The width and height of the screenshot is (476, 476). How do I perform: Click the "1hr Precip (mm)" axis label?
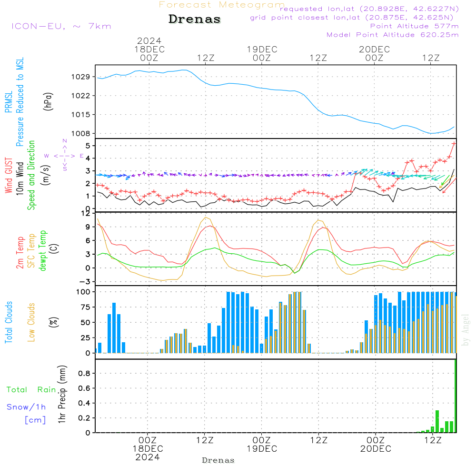click(62, 394)
